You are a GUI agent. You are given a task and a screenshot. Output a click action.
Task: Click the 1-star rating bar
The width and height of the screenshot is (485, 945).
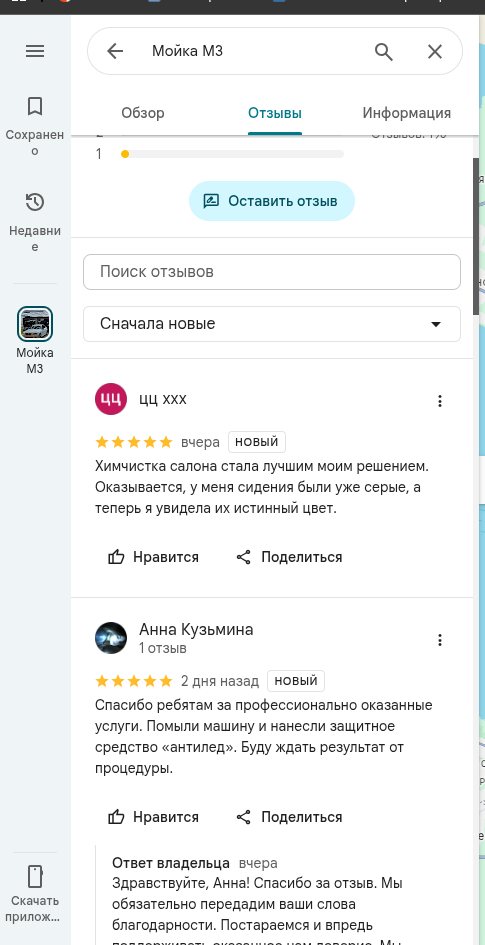pyautogui.click(x=232, y=154)
